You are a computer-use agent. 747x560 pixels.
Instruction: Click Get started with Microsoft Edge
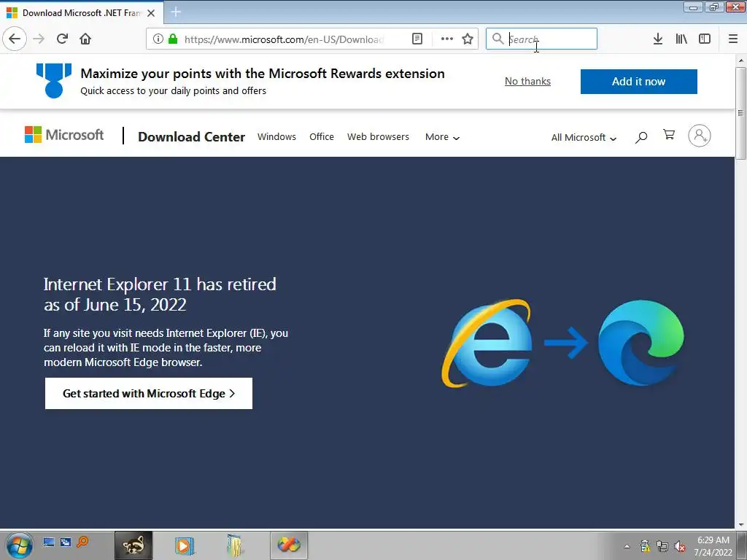(x=149, y=393)
